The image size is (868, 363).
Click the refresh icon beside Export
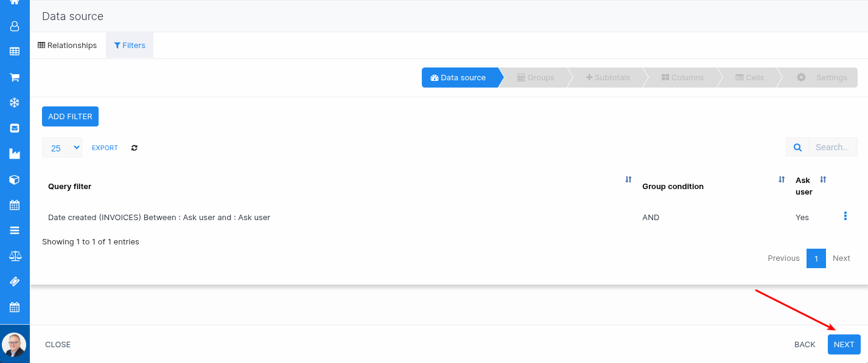click(135, 148)
